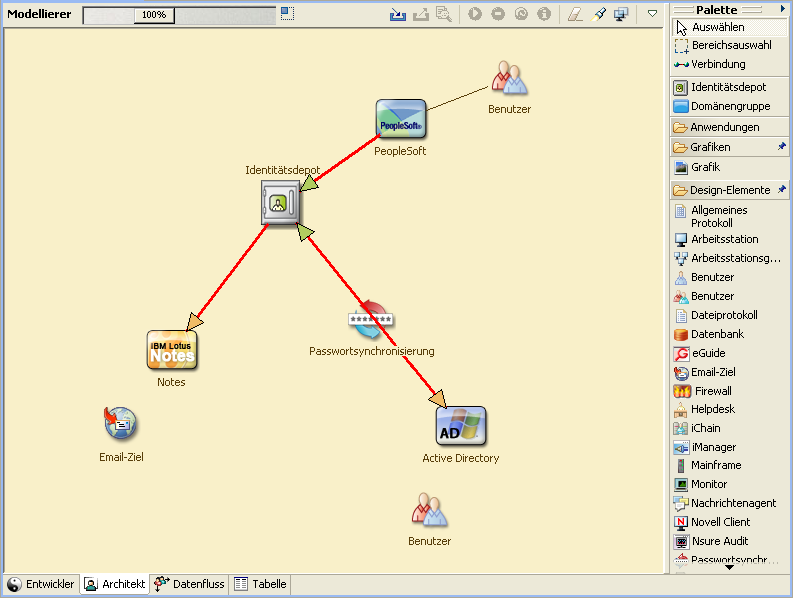Select the Active Directory icon
793x598 pixels.
pyautogui.click(x=461, y=426)
